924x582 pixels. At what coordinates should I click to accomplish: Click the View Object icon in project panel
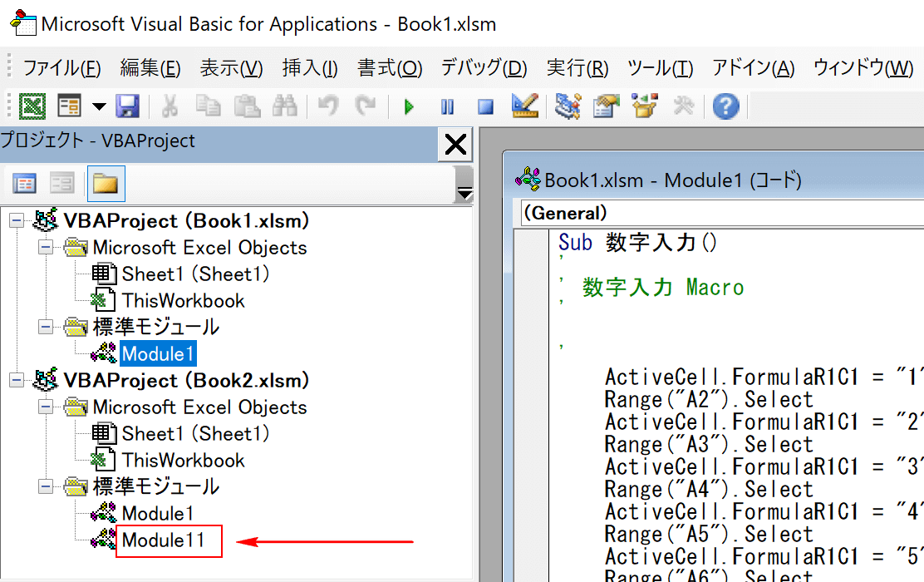pyautogui.click(x=61, y=184)
